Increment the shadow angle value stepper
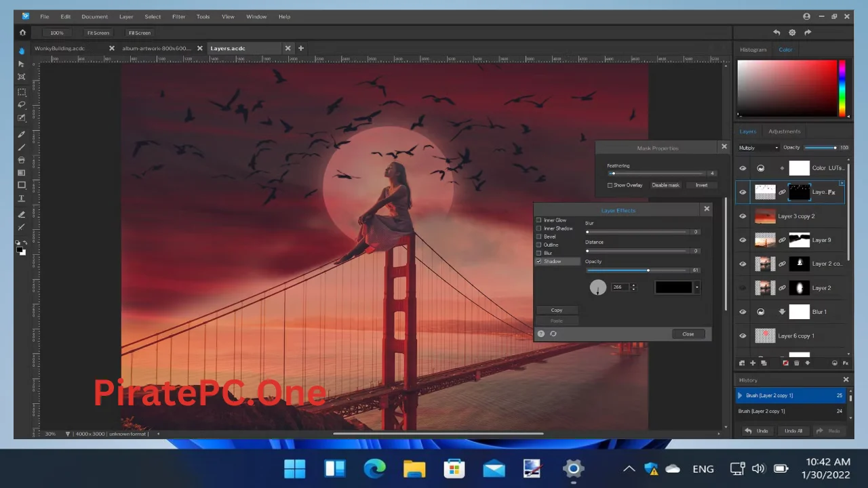Screen dimensions: 868x488 [633, 285]
